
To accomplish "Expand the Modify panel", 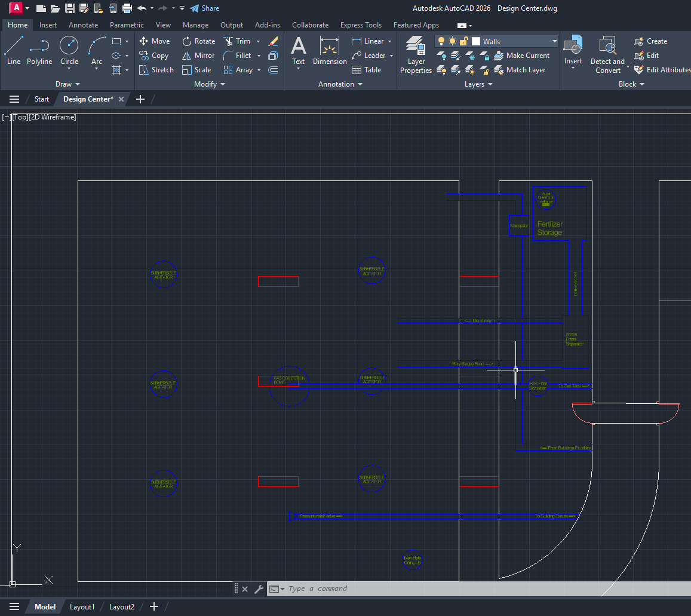I will [209, 84].
